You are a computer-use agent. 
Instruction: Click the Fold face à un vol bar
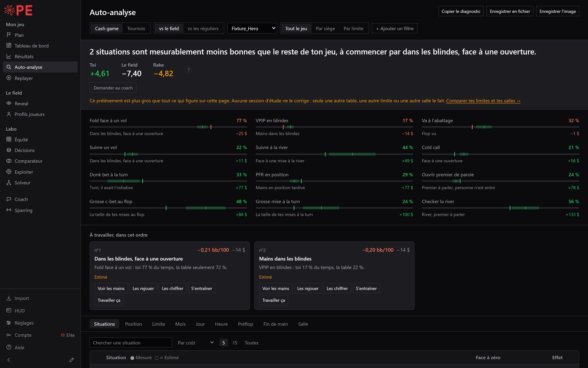pyautogui.click(x=168, y=127)
